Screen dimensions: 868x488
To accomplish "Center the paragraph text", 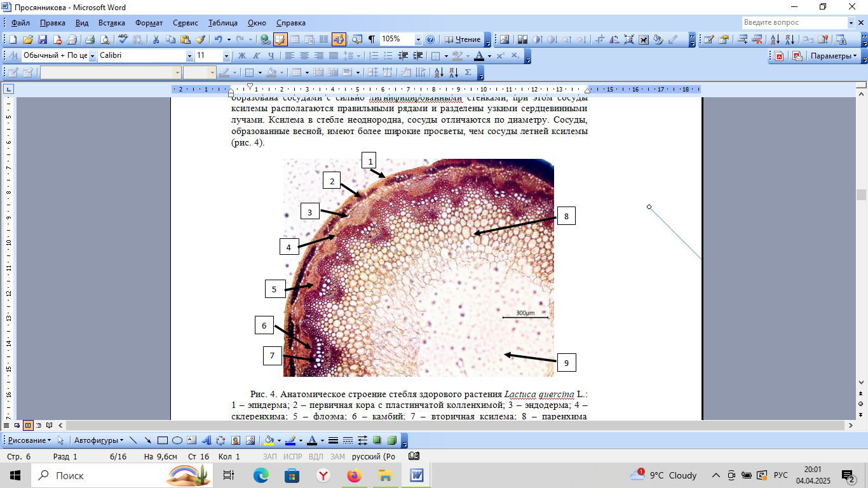I will click(304, 56).
